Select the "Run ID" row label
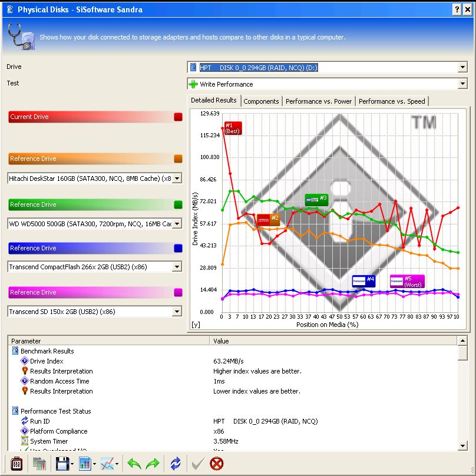Screen dimensions: 476x476 click(x=40, y=421)
